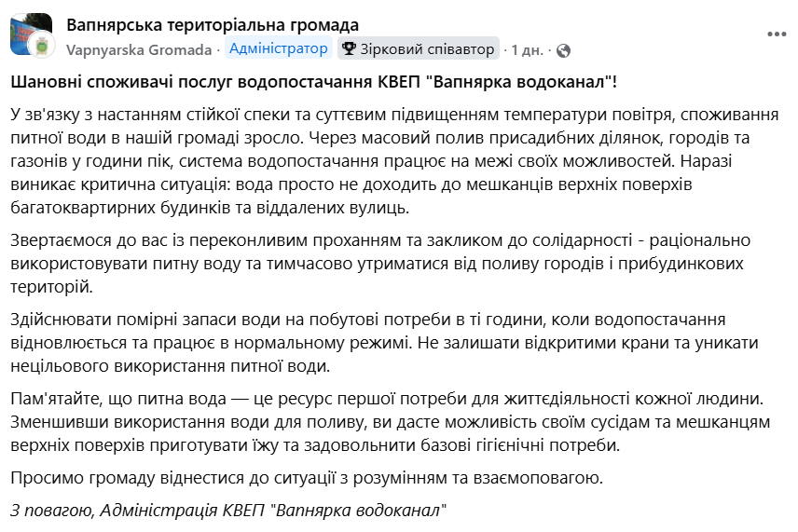
Task: Click the line "Просимо громаду віднестися до ситуації"
Action: (307, 478)
